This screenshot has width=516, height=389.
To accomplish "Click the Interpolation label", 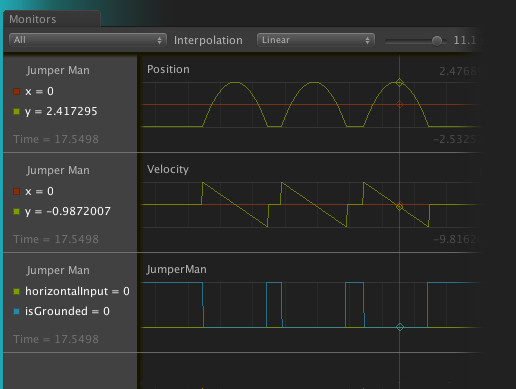I will (208, 40).
